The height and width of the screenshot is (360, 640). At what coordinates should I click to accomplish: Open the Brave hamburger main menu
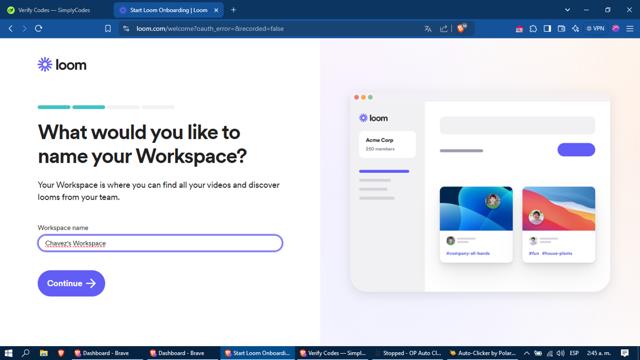pos(630,29)
